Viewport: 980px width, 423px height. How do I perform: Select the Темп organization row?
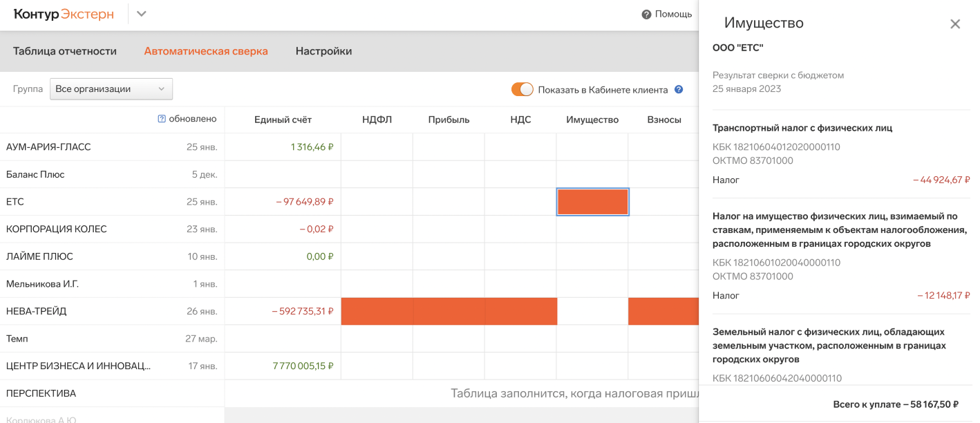click(x=112, y=339)
